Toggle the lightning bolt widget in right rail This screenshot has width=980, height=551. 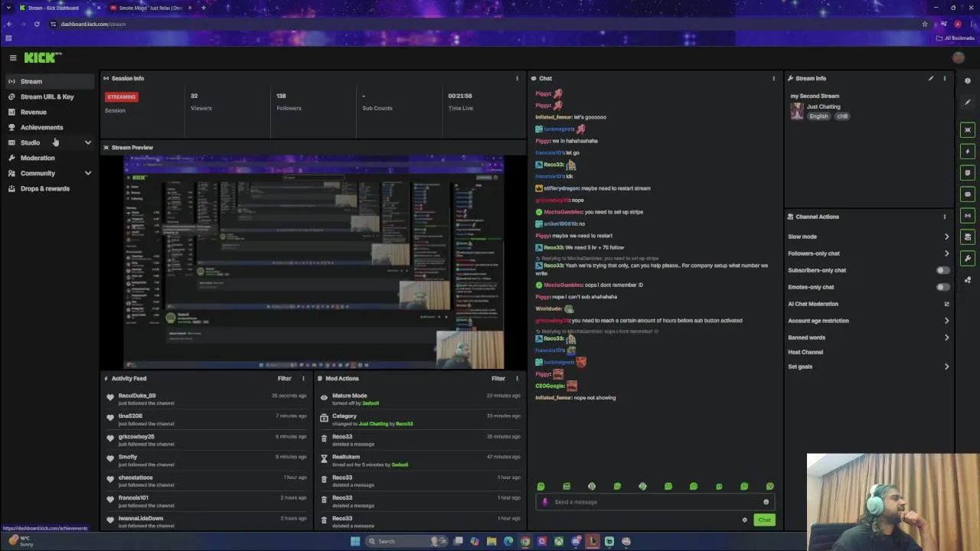coord(968,152)
